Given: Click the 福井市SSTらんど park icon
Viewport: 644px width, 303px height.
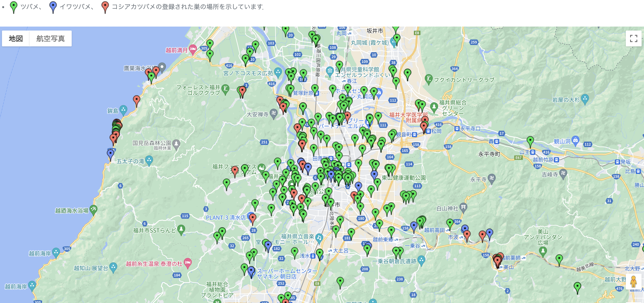Looking at the screenshot, I should click(x=181, y=230).
